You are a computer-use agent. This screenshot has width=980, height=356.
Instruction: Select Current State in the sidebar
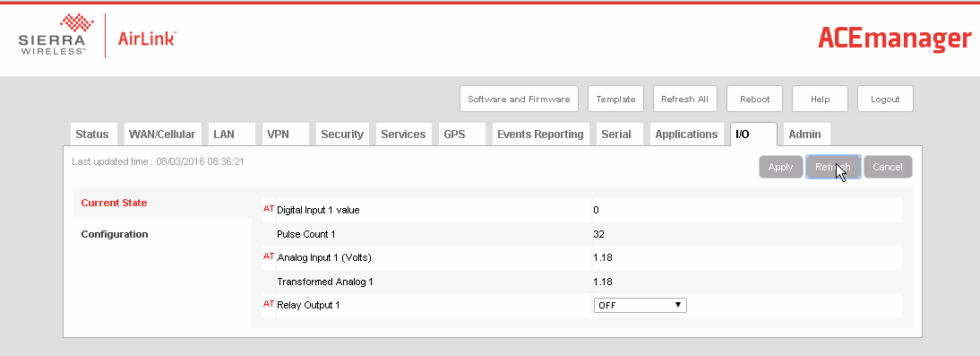115,203
